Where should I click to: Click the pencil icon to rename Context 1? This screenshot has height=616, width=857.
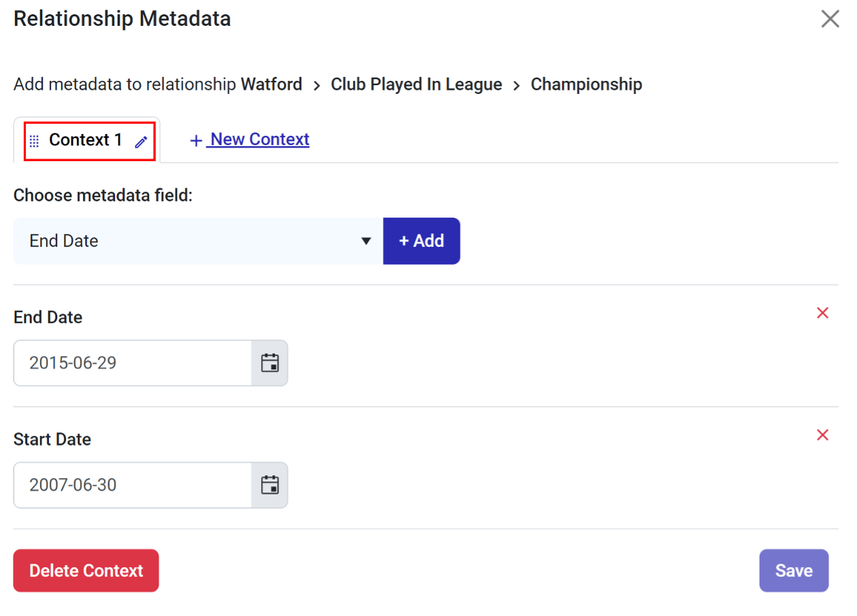coord(141,142)
